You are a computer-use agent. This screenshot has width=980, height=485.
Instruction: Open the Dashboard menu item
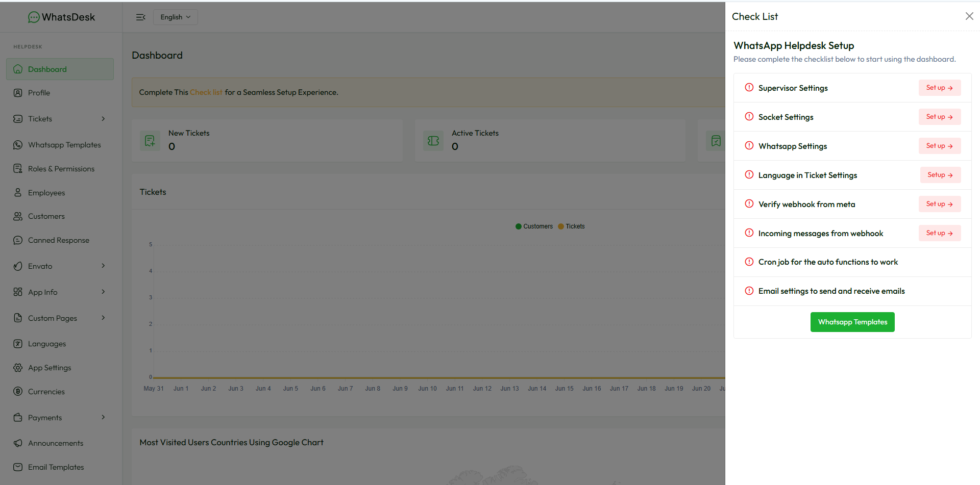[60, 69]
